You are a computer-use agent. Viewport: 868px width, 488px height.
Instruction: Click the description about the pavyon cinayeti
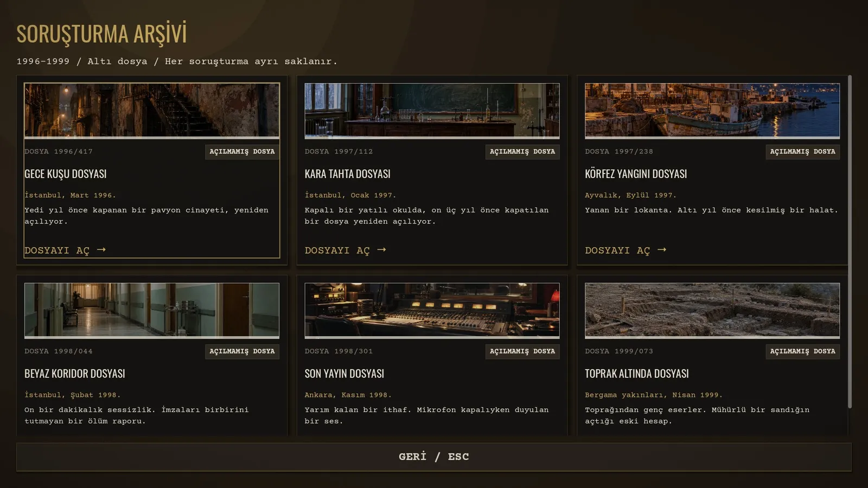(x=146, y=216)
